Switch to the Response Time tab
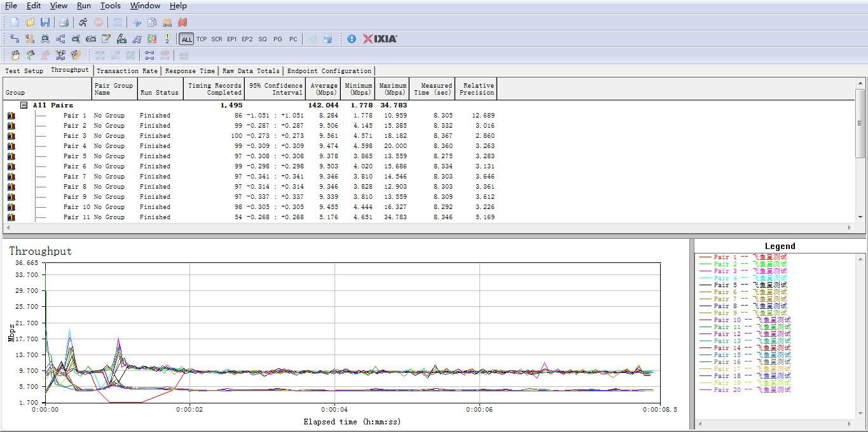 [190, 71]
